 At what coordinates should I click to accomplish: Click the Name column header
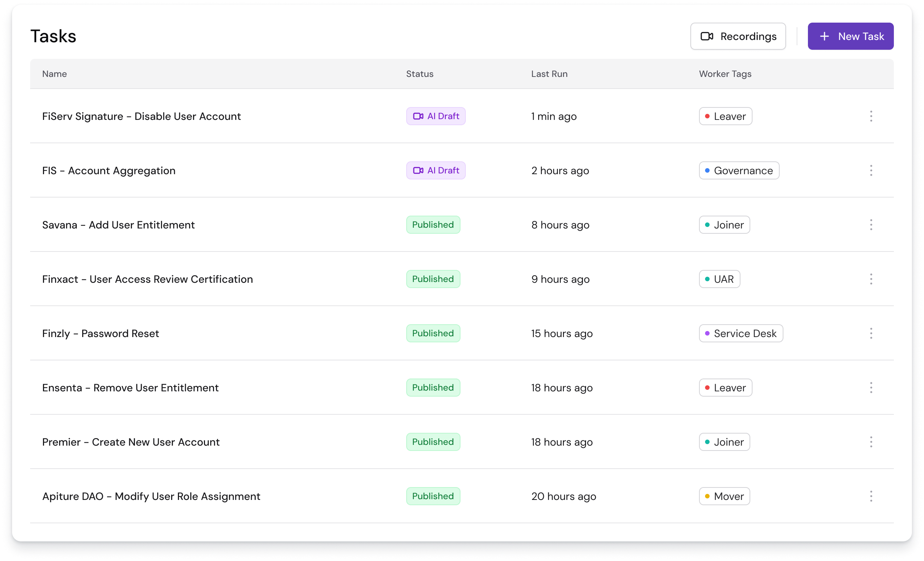click(54, 74)
